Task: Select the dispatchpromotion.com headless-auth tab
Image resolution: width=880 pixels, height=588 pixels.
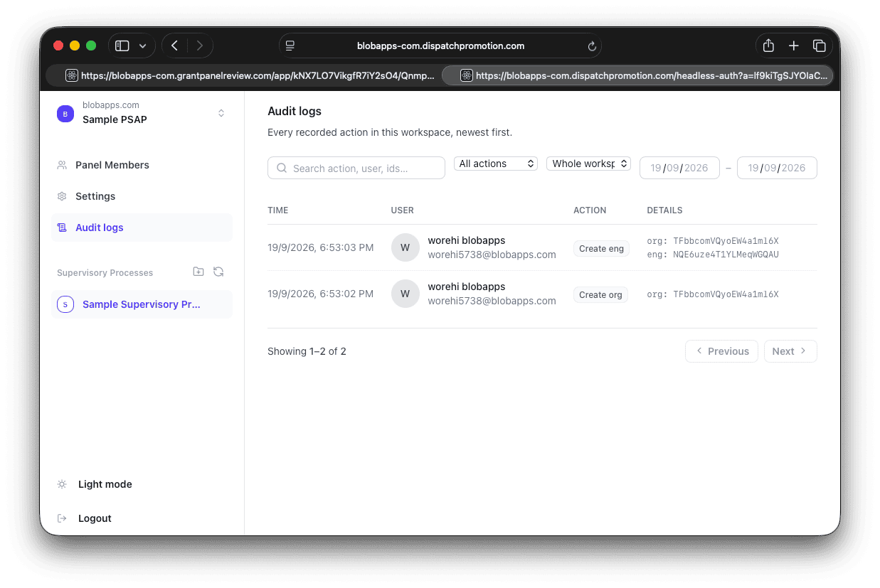Action: click(637, 75)
